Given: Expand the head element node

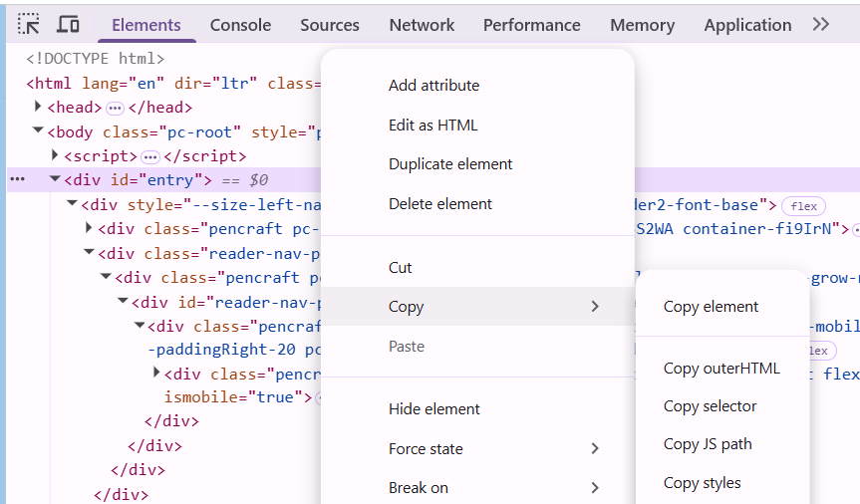Looking at the screenshot, I should click(38, 107).
